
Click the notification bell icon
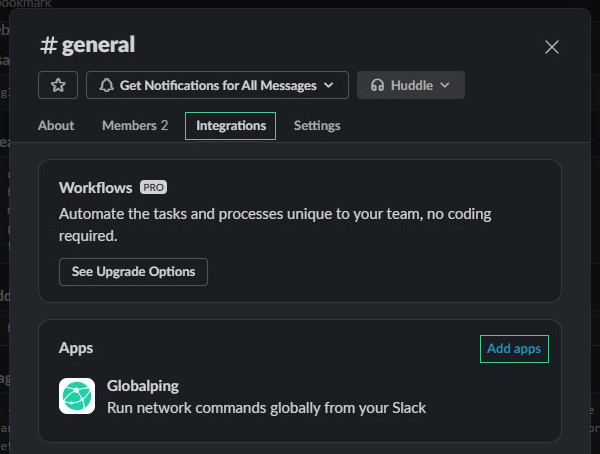coord(105,85)
